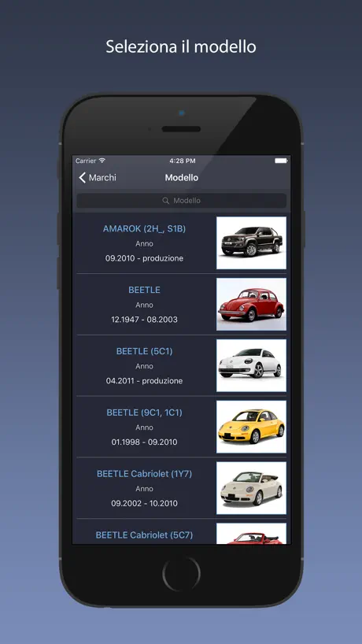The width and height of the screenshot is (362, 644).
Task: Click the back chevron arrow icon
Action: 82,177
